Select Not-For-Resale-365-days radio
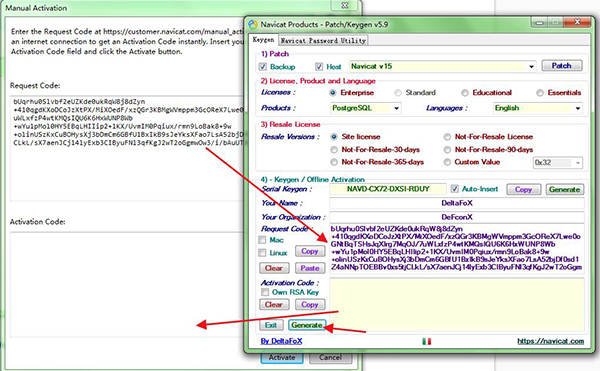Image resolution: width=600 pixels, height=371 pixels. click(334, 162)
